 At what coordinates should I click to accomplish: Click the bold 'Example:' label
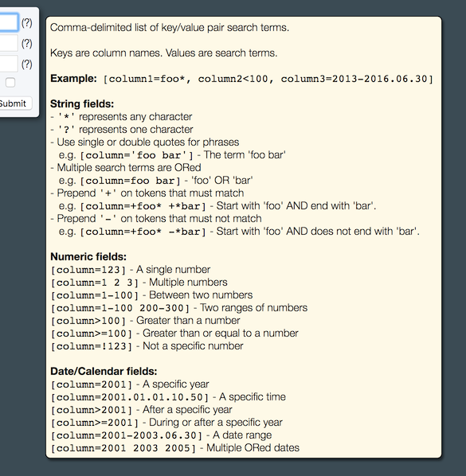pyautogui.click(x=73, y=79)
